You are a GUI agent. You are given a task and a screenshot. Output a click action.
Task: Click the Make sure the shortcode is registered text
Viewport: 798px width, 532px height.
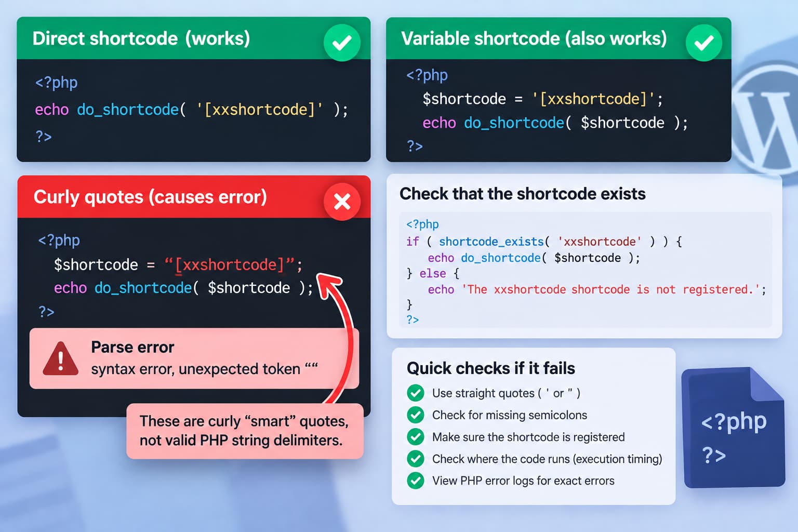tap(528, 437)
